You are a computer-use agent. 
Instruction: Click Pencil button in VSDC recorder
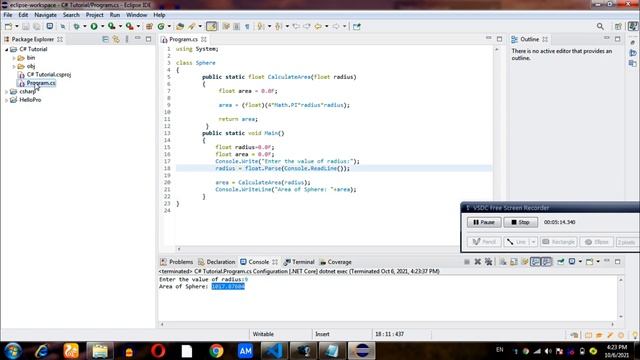484,242
